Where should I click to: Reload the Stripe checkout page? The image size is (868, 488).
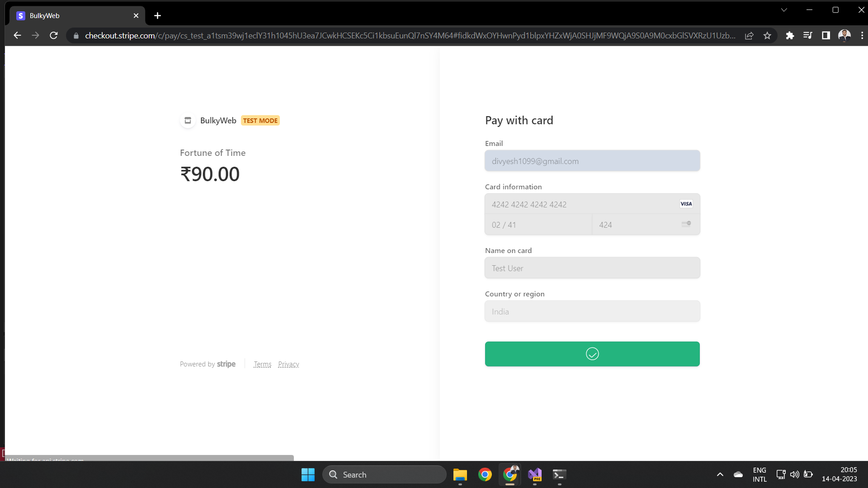point(53,35)
